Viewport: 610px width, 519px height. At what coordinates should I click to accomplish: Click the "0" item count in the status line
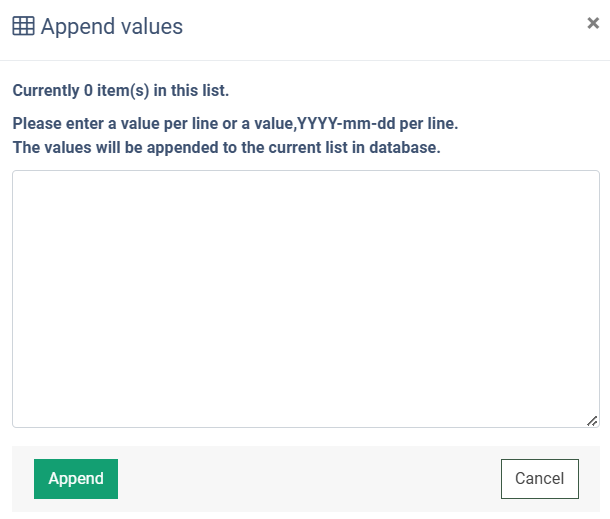pos(88,91)
